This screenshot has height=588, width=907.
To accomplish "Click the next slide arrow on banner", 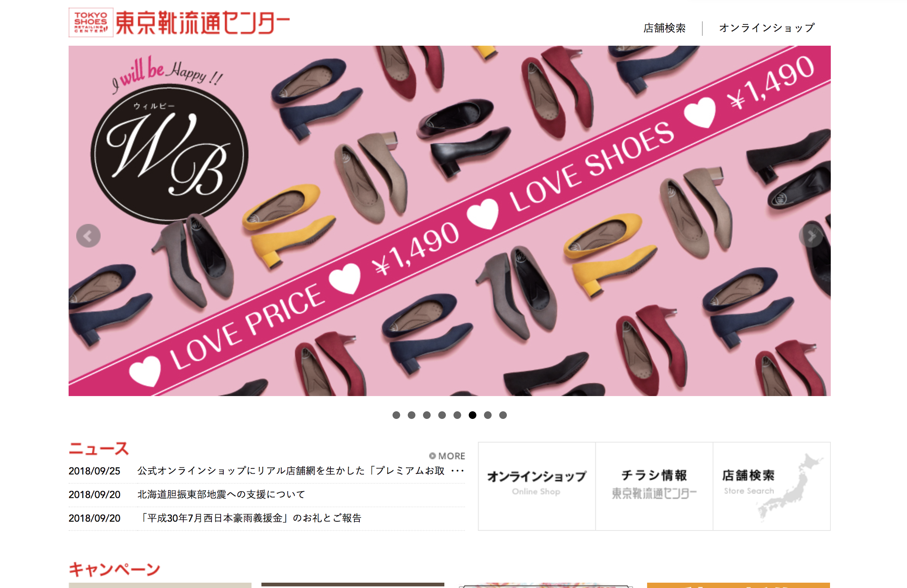I will (811, 236).
